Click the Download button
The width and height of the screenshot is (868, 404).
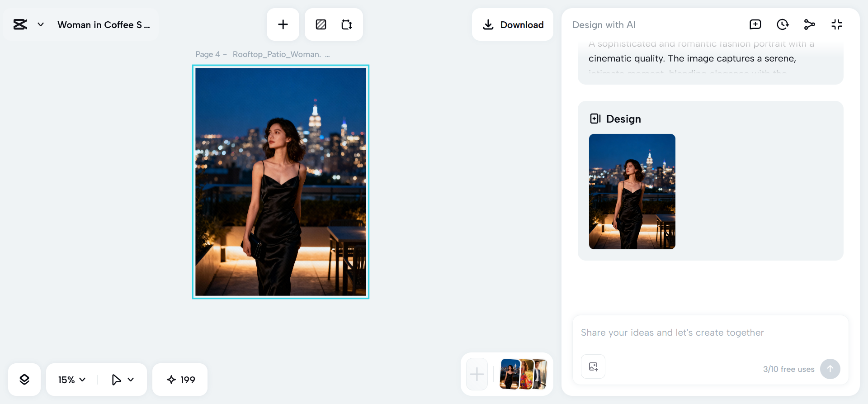click(513, 24)
